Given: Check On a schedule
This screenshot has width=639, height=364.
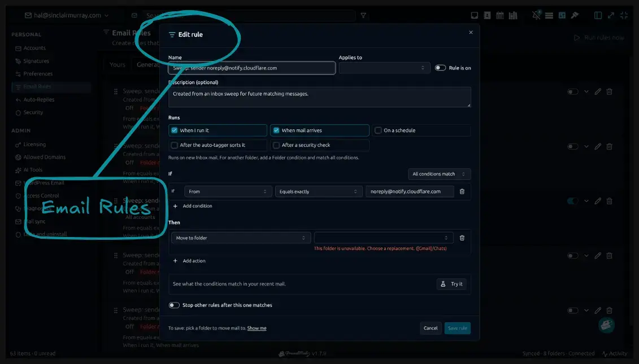Looking at the screenshot, I should (x=378, y=130).
